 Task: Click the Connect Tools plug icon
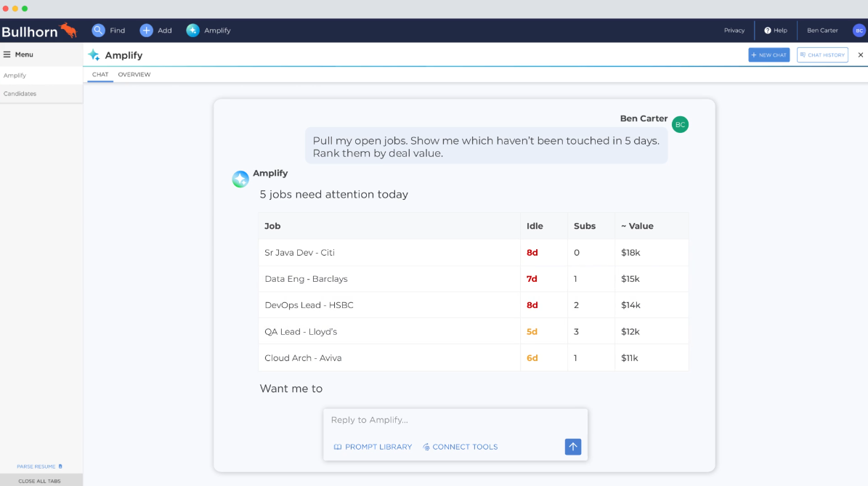[426, 447]
